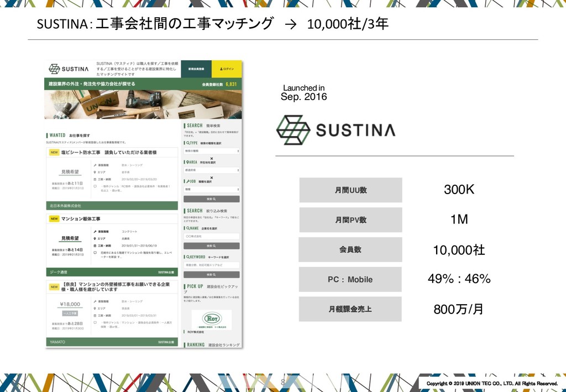
Task: Click the 300K value
Action: click(x=459, y=190)
